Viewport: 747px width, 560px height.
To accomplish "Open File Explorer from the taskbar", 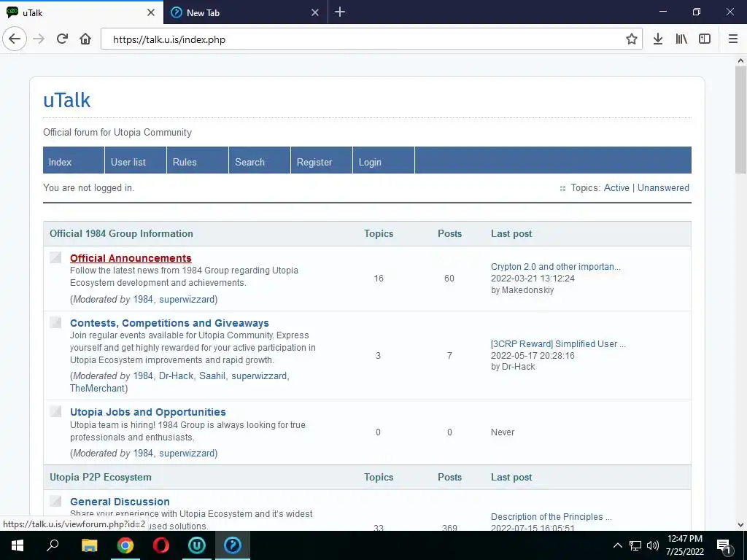I will click(x=89, y=545).
